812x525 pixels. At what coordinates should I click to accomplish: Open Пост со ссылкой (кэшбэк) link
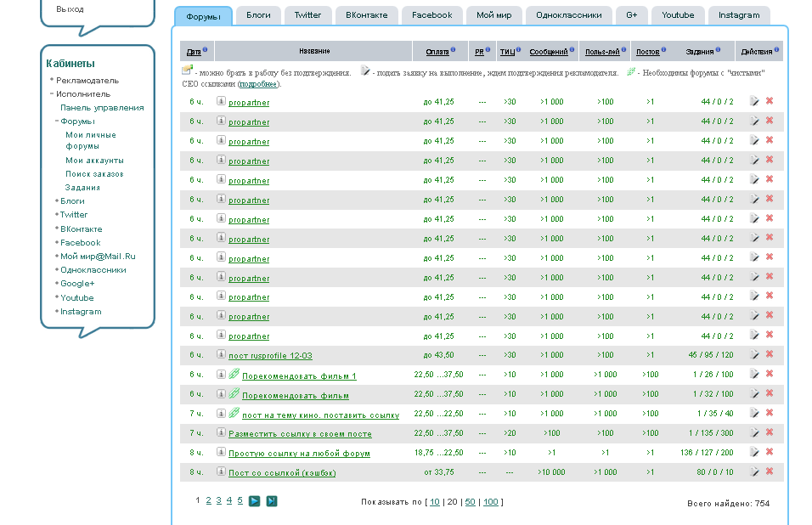pyautogui.click(x=282, y=472)
